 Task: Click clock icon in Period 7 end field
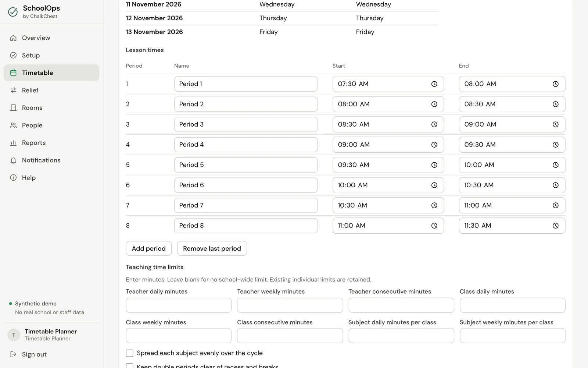click(x=555, y=205)
